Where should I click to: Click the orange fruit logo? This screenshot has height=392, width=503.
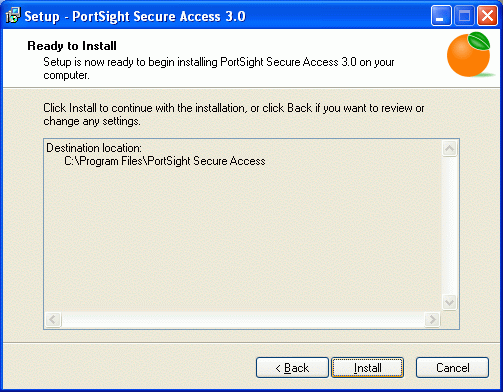pos(470,54)
